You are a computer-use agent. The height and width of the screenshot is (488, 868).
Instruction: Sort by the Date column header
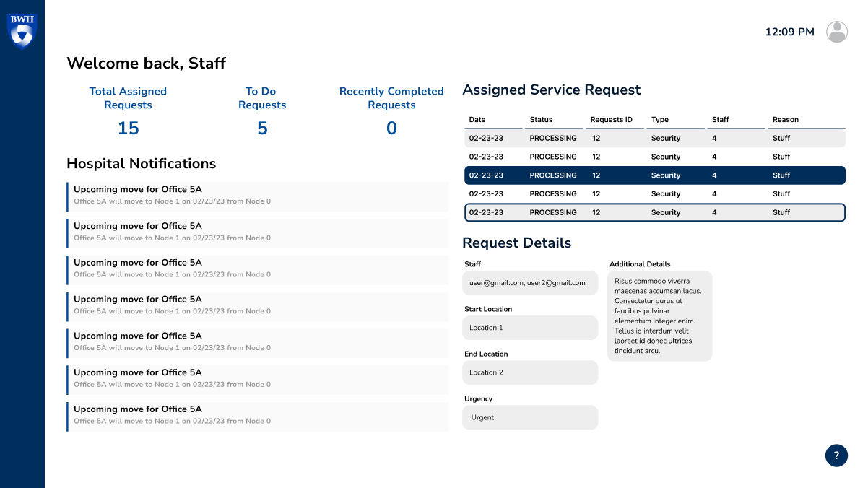(x=478, y=120)
